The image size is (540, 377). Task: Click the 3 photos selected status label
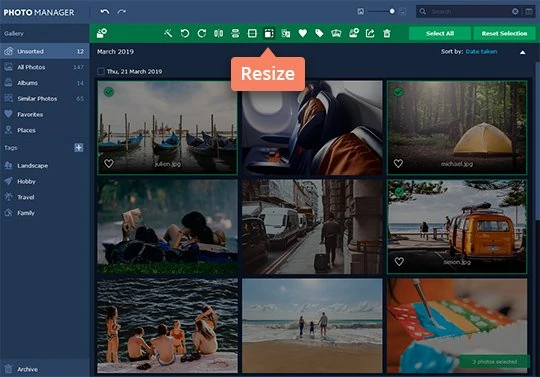click(x=495, y=362)
